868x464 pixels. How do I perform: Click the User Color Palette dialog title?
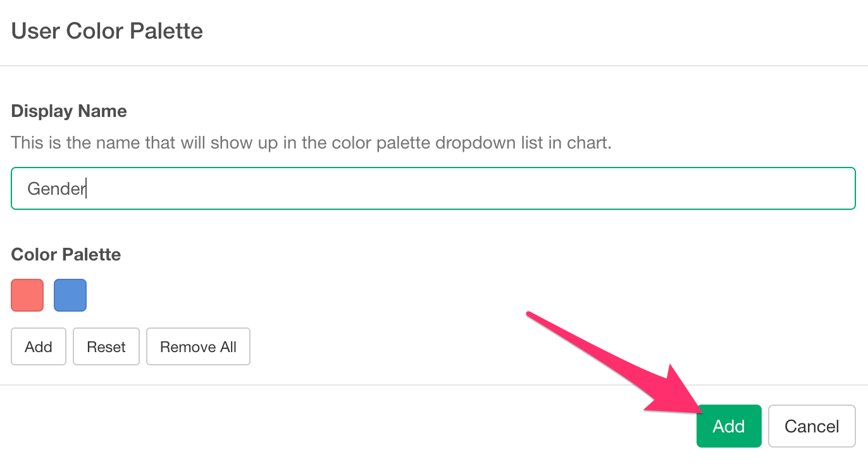coord(107,31)
